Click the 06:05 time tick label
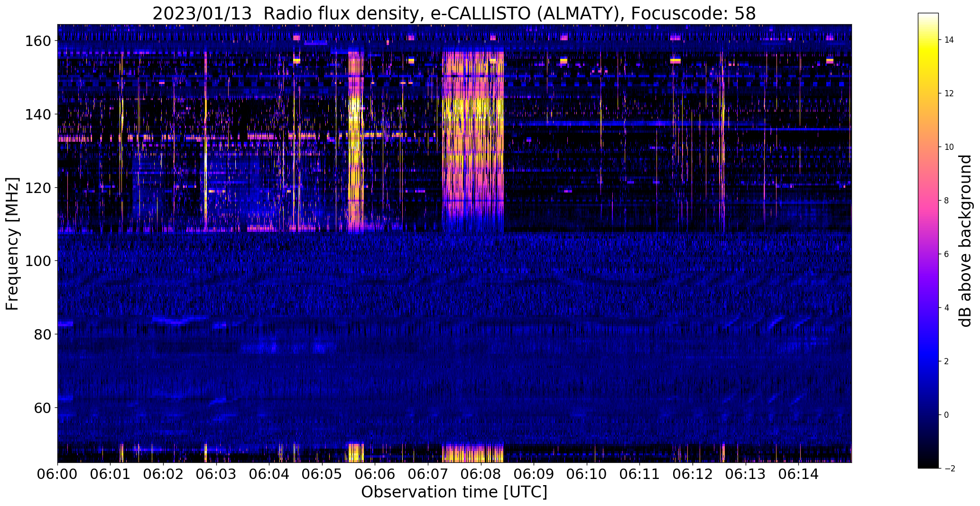This screenshot has width=980, height=506. 322,473
